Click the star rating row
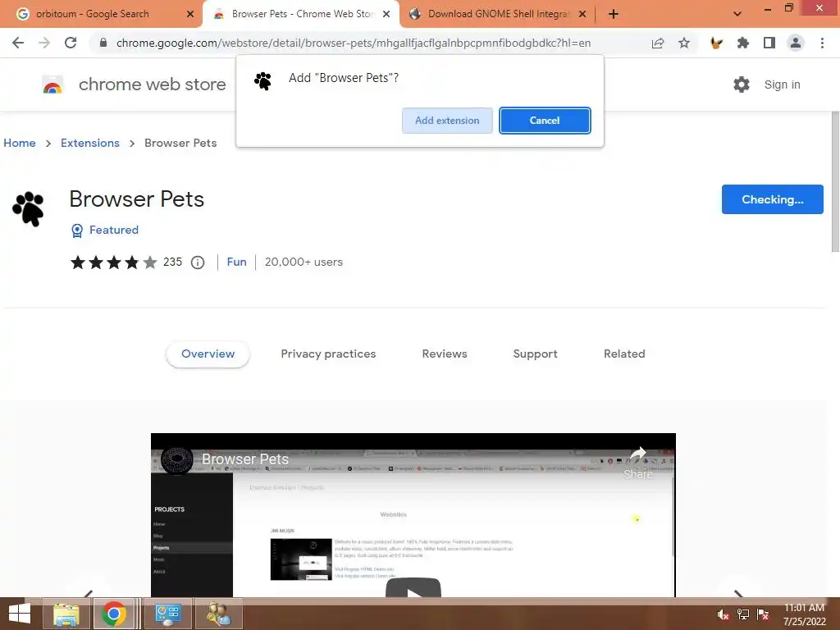 113,262
